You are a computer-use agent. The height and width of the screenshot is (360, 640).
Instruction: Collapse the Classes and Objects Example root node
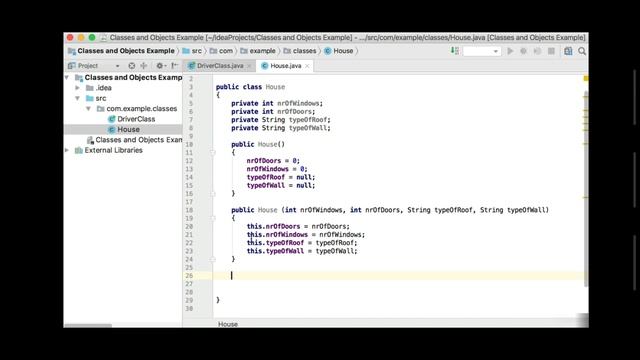[x=67, y=78]
